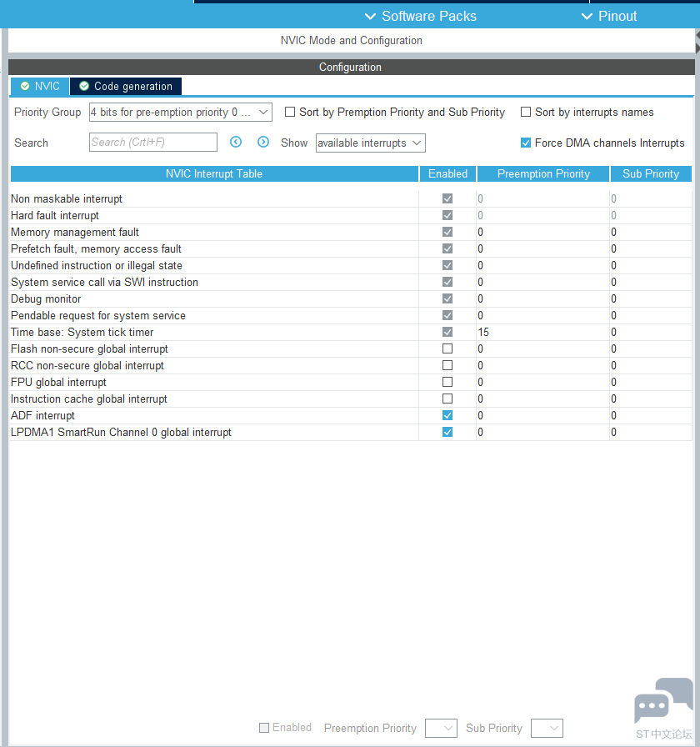This screenshot has height=747, width=700.
Task: Switch to the Code generation tab
Action: 126,86
